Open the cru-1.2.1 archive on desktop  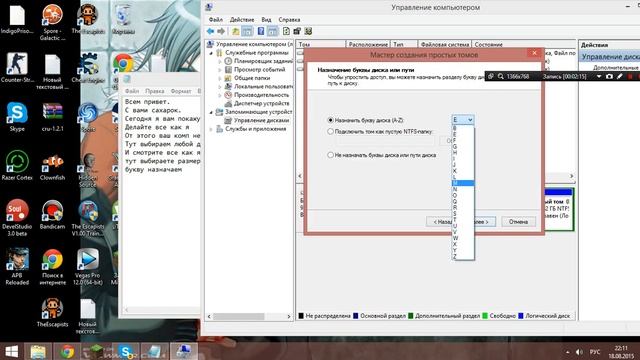[52, 116]
